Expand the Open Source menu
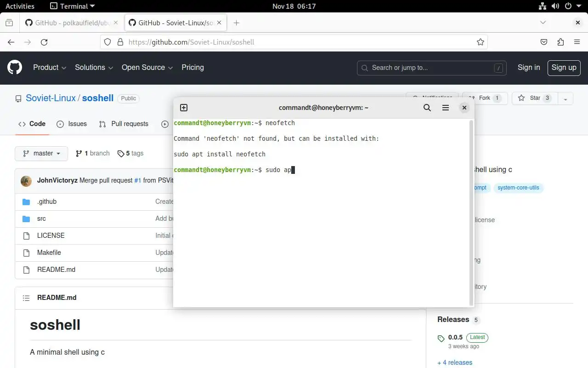 click(x=147, y=67)
